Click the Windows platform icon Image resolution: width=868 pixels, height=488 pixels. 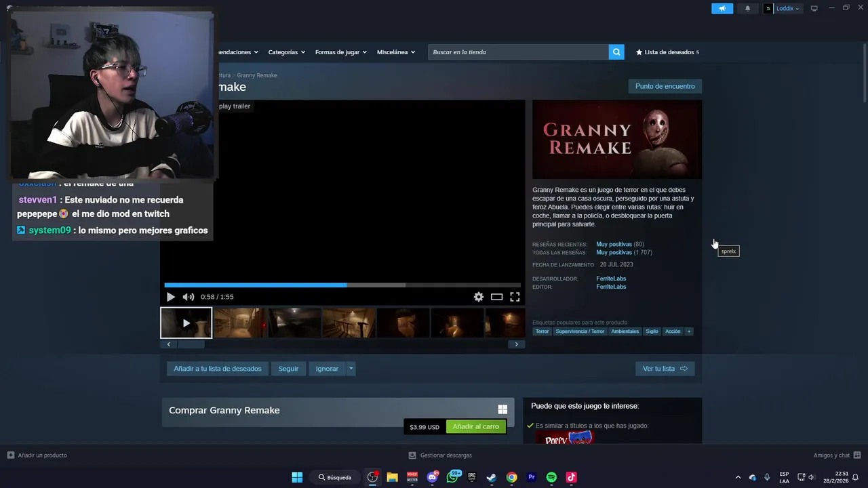(502, 409)
